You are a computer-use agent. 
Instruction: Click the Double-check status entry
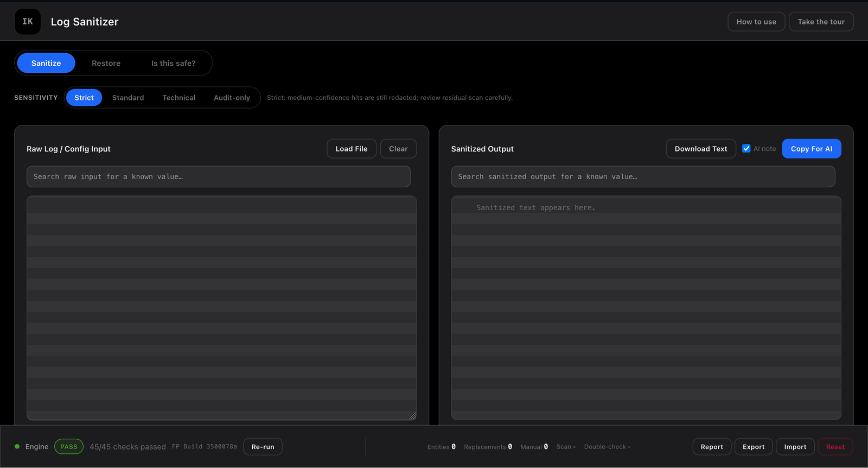coord(608,447)
